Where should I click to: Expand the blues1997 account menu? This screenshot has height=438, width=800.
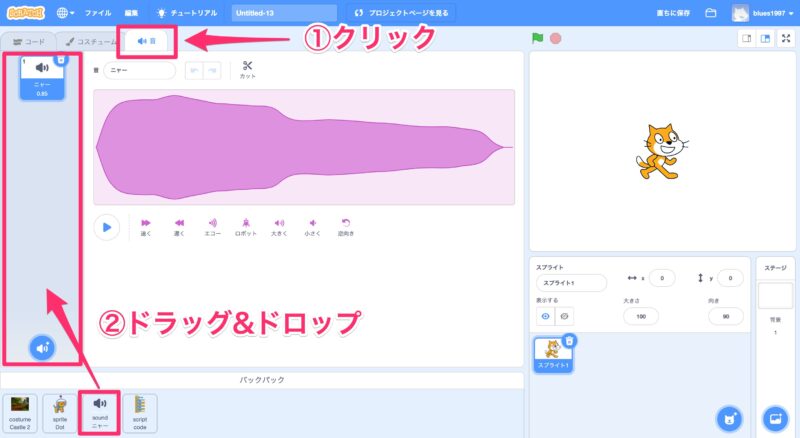point(767,13)
